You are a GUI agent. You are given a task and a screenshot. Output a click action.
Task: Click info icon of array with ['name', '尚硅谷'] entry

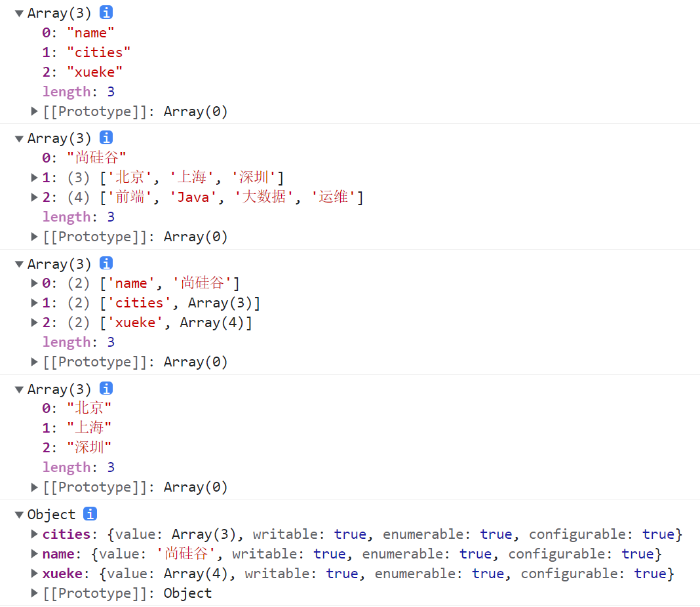(106, 264)
